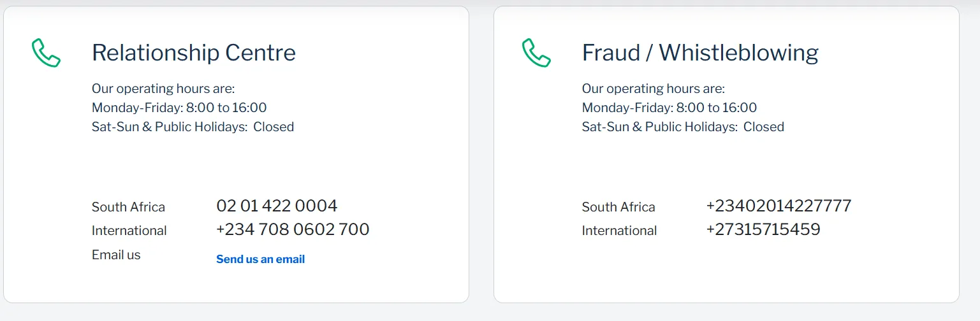Click 'Our operating hours are:' in Relationship Centre

point(163,89)
